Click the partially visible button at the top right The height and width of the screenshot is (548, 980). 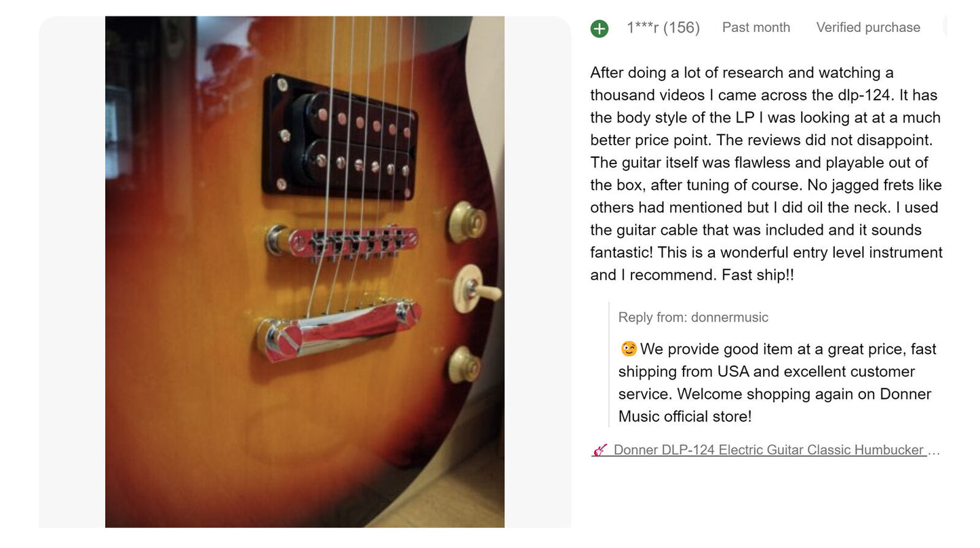click(x=944, y=27)
